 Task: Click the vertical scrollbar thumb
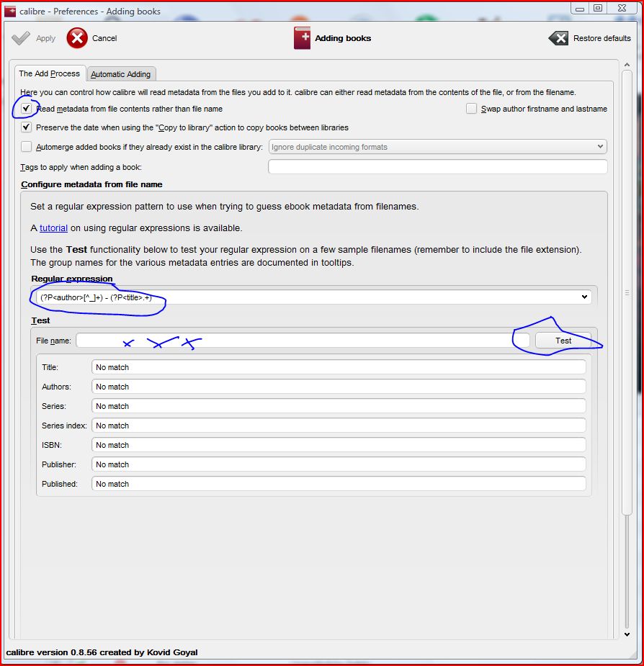point(627,293)
